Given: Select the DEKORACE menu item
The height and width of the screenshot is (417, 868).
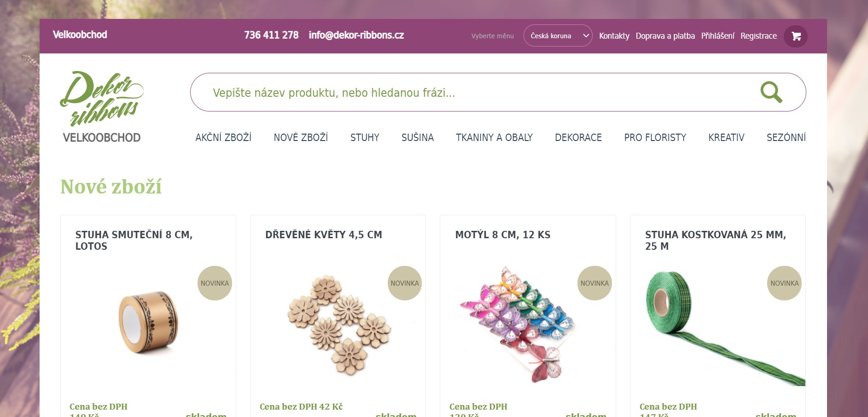Looking at the screenshot, I should 578,137.
